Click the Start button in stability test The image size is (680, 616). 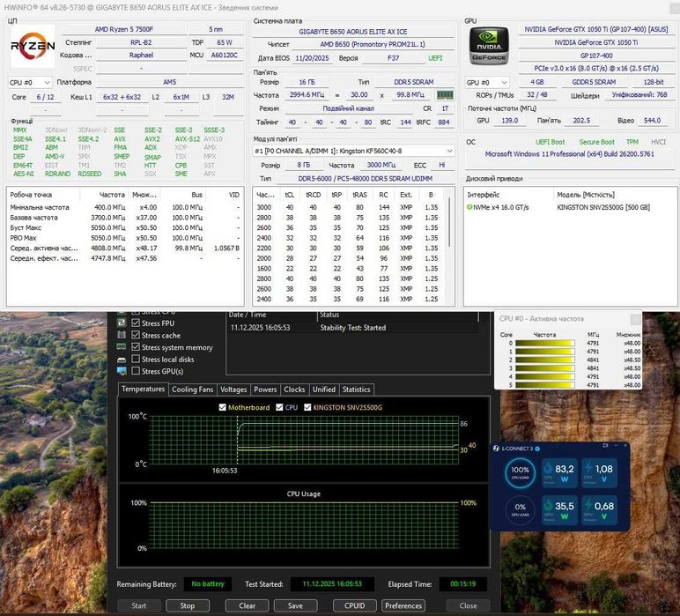pyautogui.click(x=139, y=605)
